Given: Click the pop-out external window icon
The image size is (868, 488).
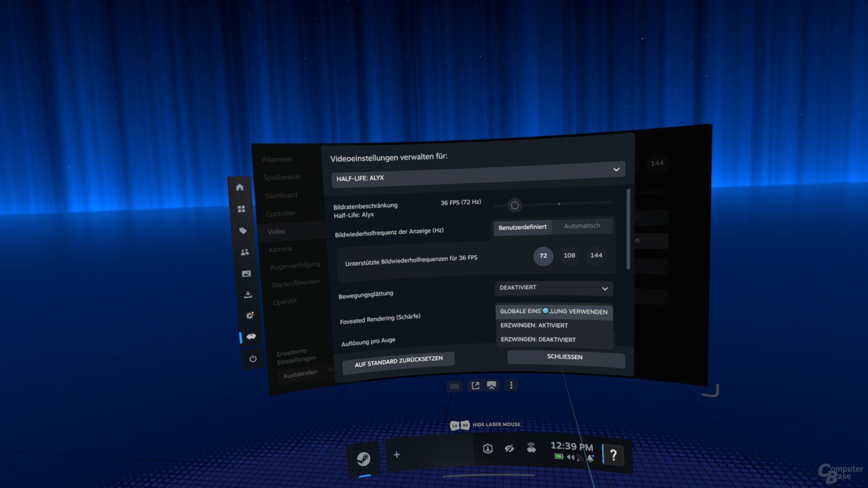Looking at the screenshot, I should pos(475,385).
